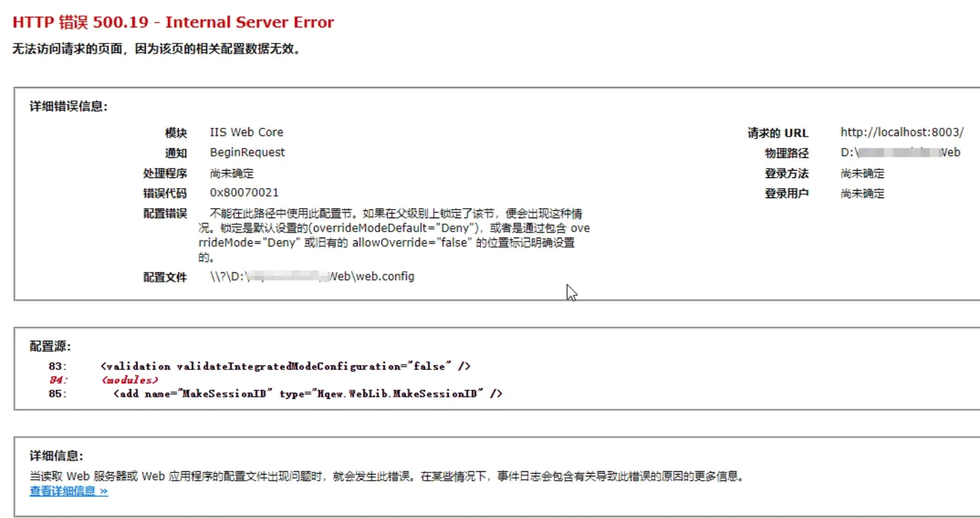
Task: Click the 登录方法 label
Action: point(787,173)
